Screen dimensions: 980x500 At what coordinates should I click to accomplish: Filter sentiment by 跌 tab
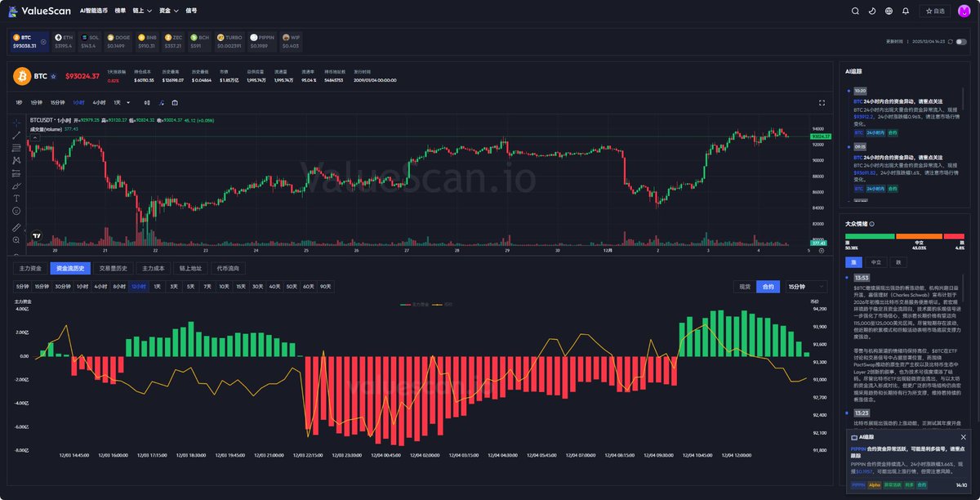pyautogui.click(x=898, y=262)
